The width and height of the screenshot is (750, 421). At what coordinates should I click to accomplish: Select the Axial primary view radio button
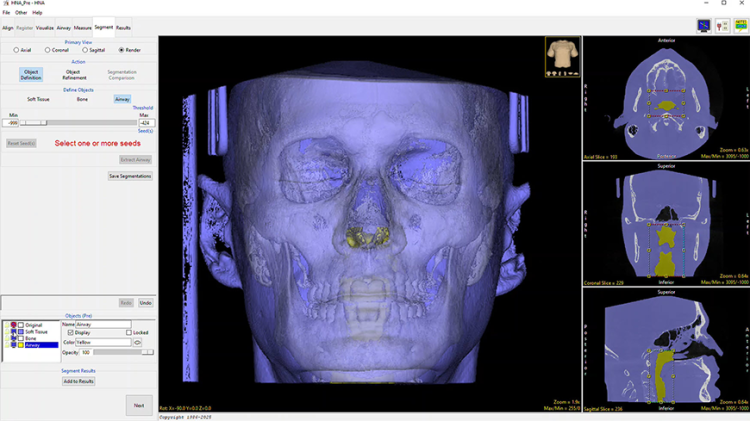[16, 49]
